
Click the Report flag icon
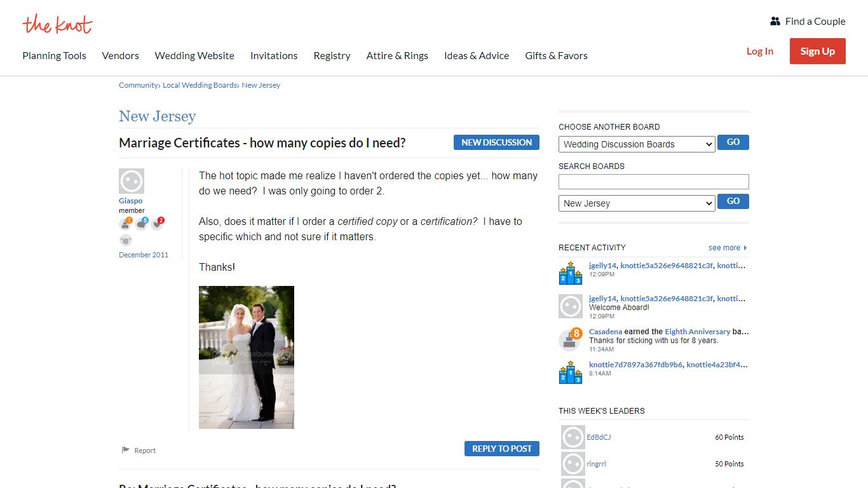(126, 451)
